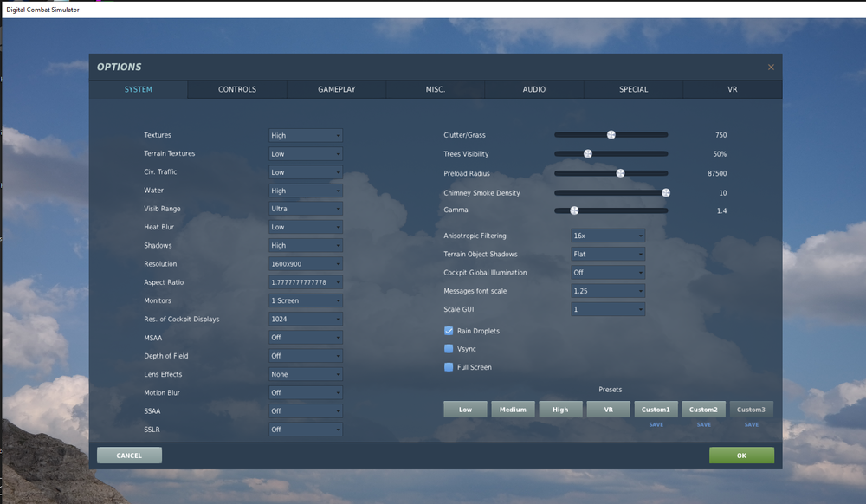Open the Shadows setting dropdown
The width and height of the screenshot is (866, 504).
pos(305,245)
